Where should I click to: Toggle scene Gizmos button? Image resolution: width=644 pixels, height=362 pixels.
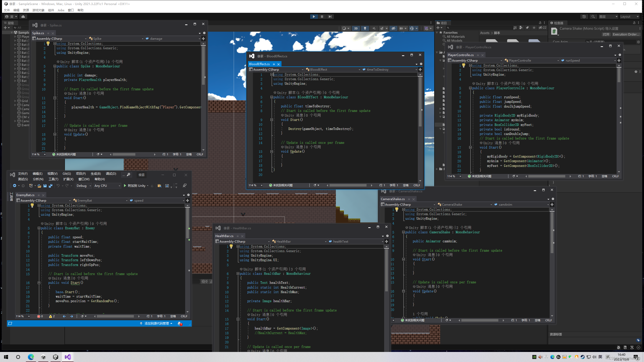click(x=412, y=28)
